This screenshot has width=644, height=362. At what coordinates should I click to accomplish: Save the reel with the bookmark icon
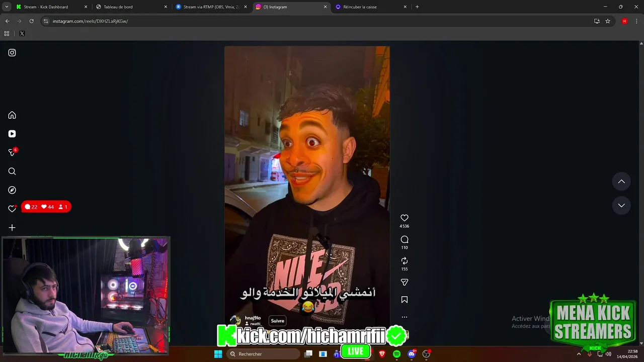tap(405, 300)
